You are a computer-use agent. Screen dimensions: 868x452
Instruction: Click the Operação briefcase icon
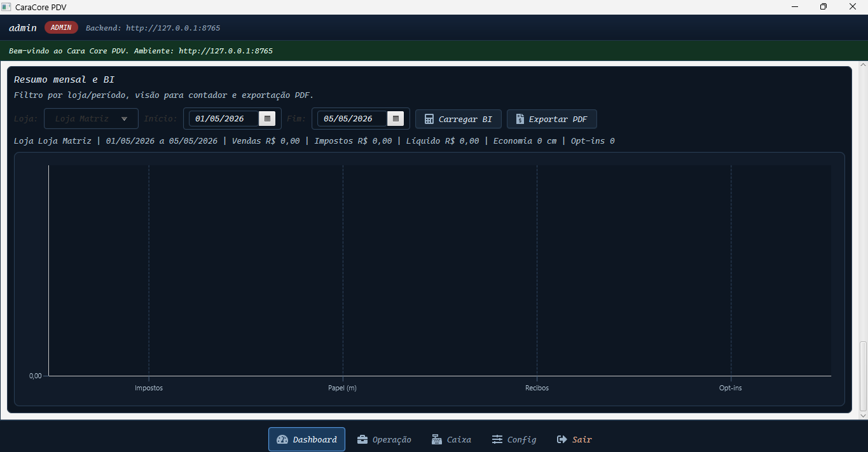tap(362, 439)
